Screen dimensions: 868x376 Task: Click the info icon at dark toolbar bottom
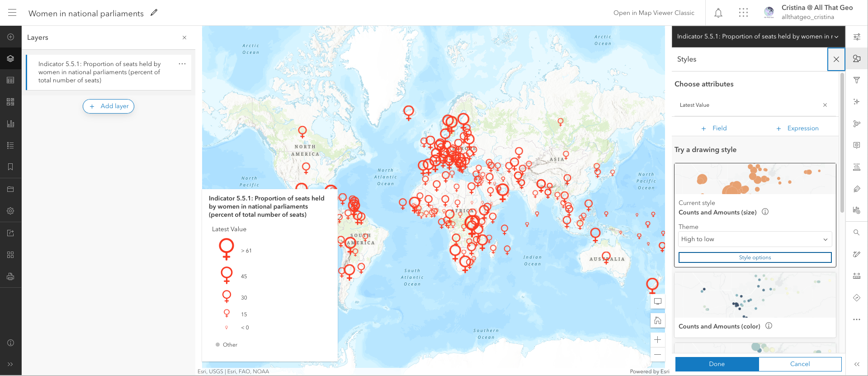(10, 343)
